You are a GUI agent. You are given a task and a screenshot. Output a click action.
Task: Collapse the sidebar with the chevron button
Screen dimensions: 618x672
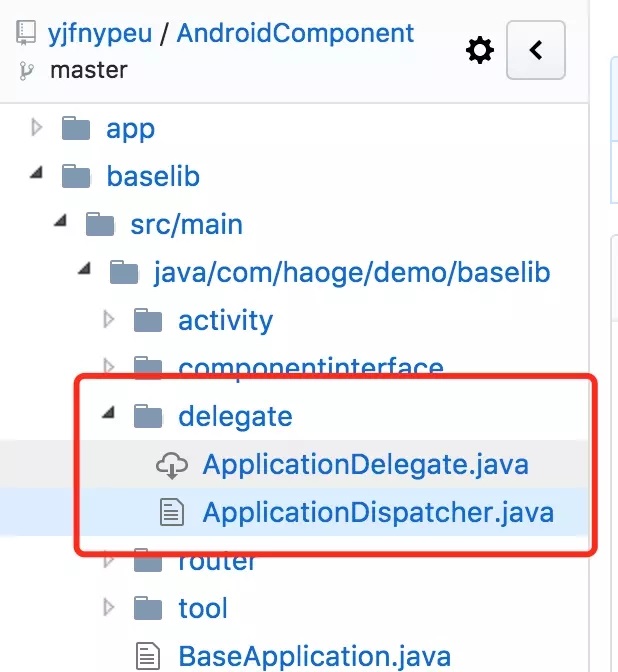pyautogui.click(x=536, y=50)
